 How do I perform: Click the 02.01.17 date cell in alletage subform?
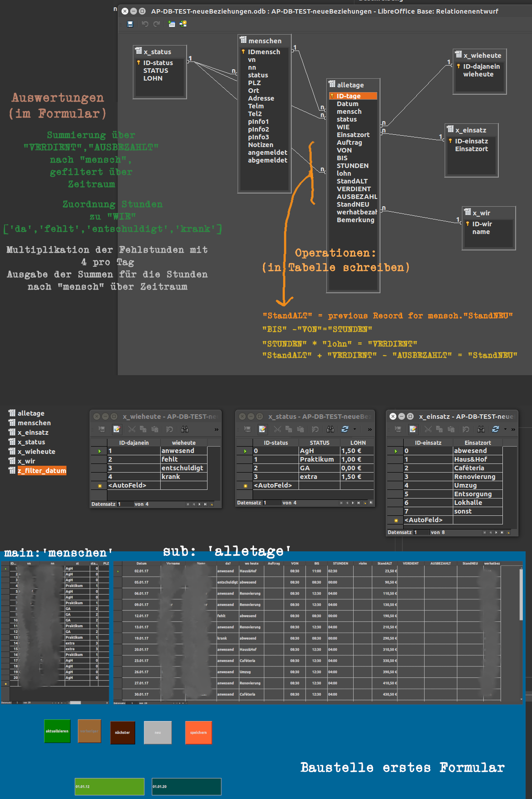[142, 571]
